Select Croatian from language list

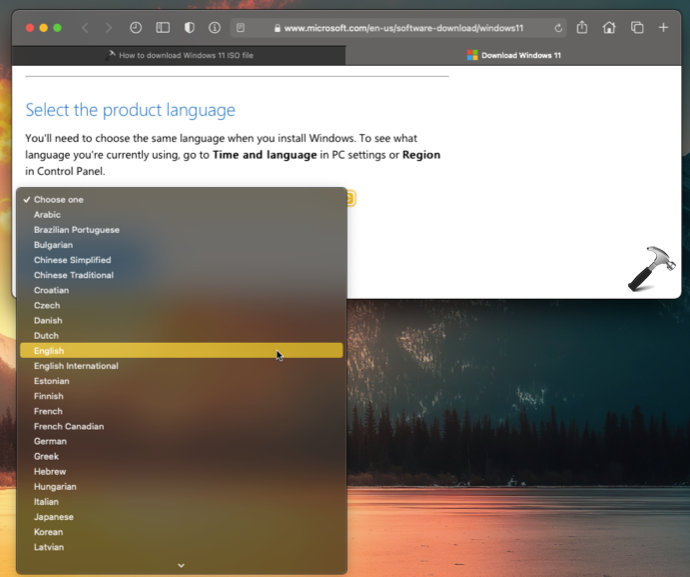pyautogui.click(x=181, y=290)
